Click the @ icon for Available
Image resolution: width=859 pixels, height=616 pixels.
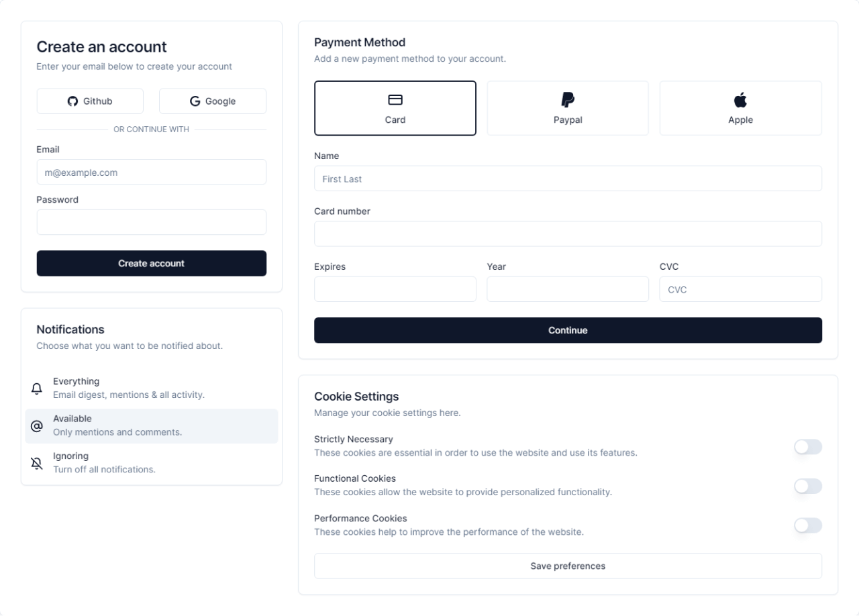tap(37, 426)
